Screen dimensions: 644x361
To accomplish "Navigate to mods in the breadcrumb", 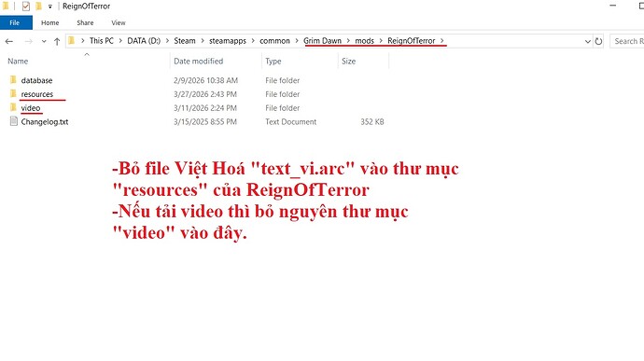I will pyautogui.click(x=364, y=41).
